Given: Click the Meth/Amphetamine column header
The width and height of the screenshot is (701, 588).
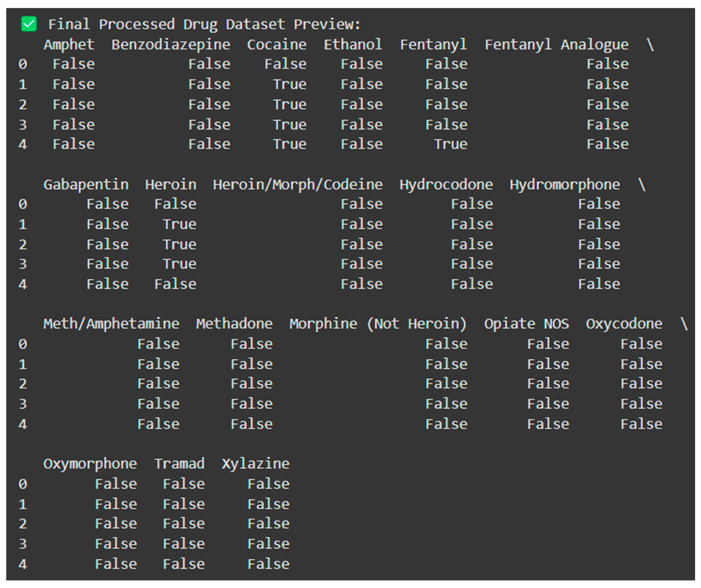Looking at the screenshot, I should click(x=111, y=324).
